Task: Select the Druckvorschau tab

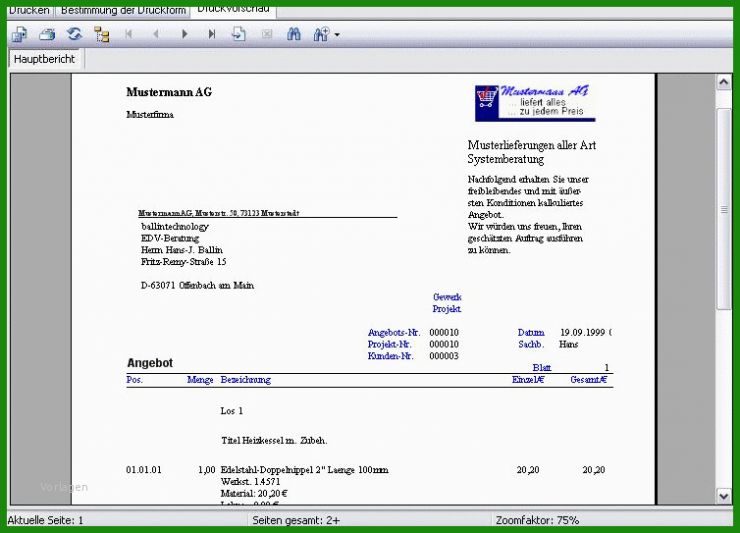Action: tap(233, 9)
